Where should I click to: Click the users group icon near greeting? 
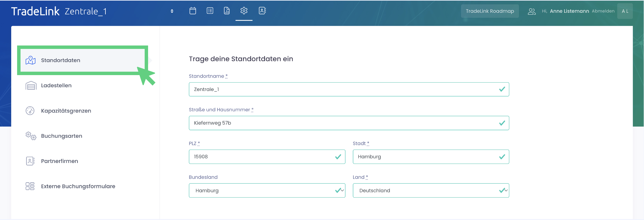click(x=532, y=12)
